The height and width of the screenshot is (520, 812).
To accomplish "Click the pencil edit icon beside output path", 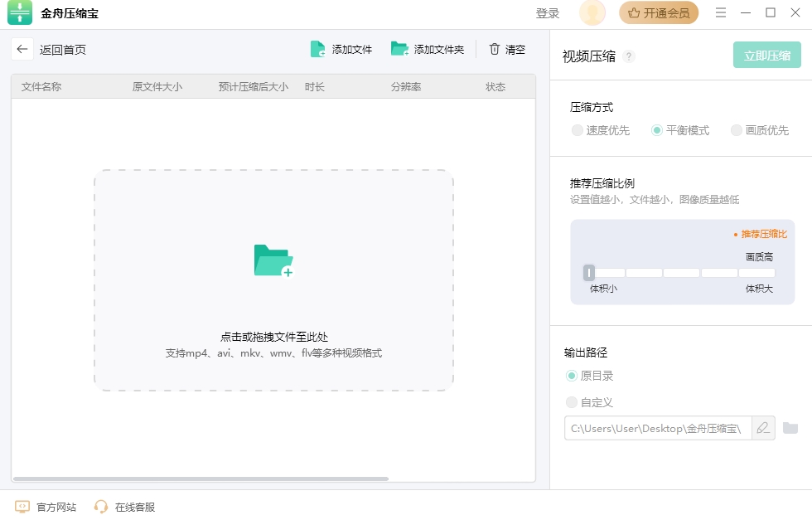I will [762, 427].
